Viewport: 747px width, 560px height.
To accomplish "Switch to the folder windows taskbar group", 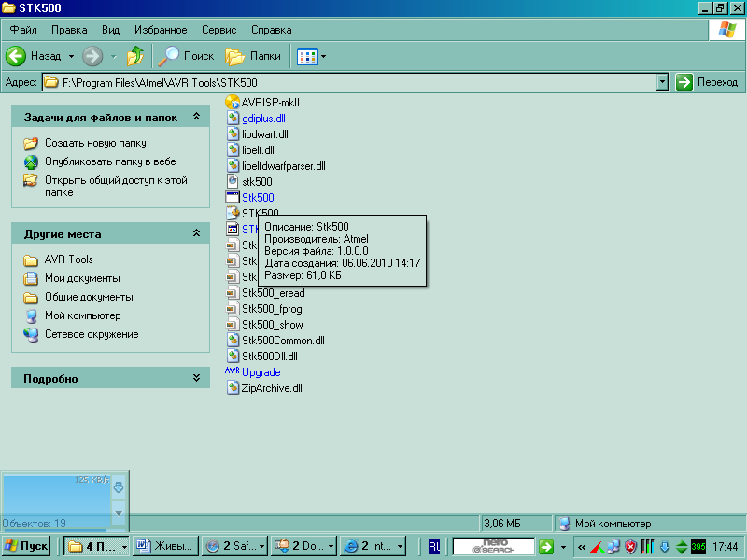I will [97, 546].
